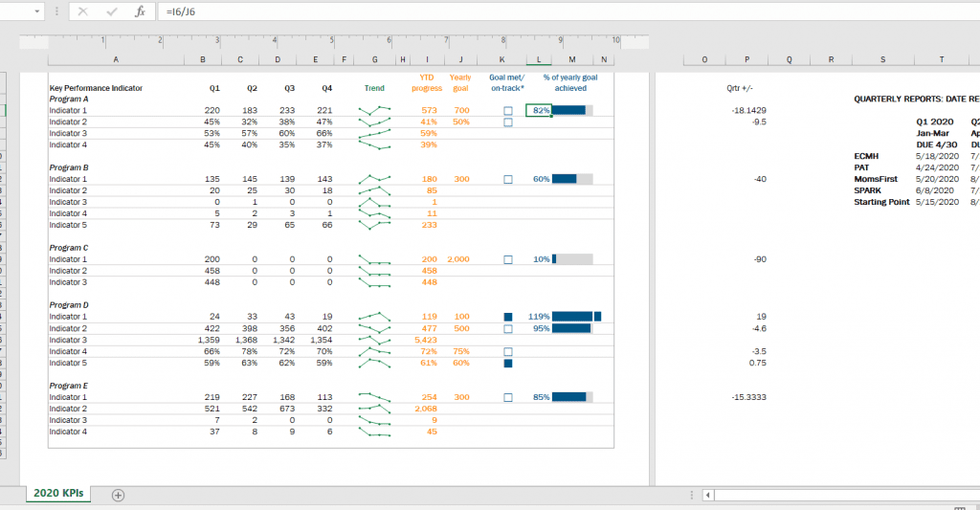Click the Cancel (X) formula bar icon

(x=82, y=11)
